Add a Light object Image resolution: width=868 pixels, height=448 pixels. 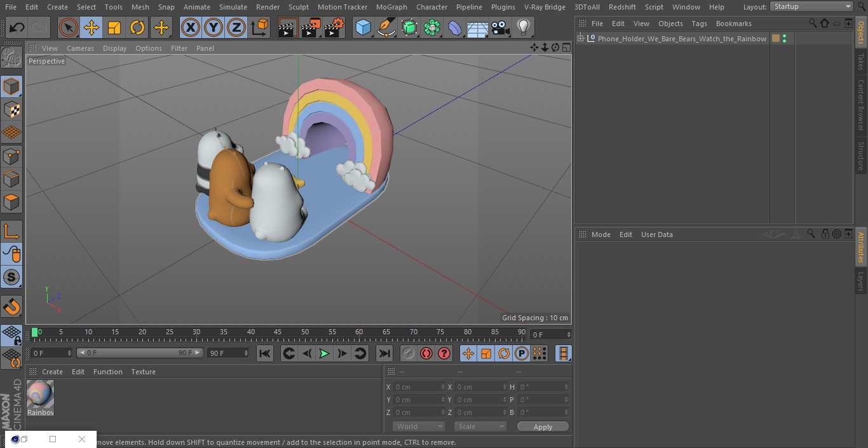[524, 28]
